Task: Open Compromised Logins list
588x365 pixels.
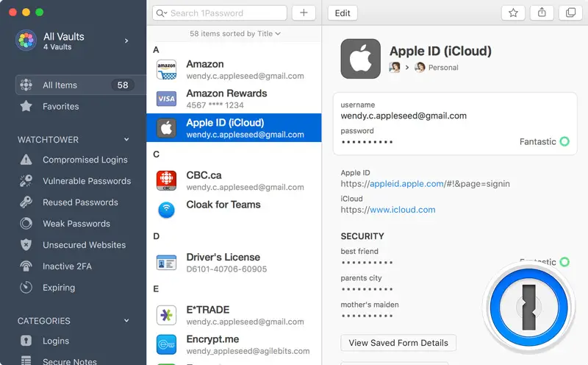Action: pyautogui.click(x=85, y=160)
